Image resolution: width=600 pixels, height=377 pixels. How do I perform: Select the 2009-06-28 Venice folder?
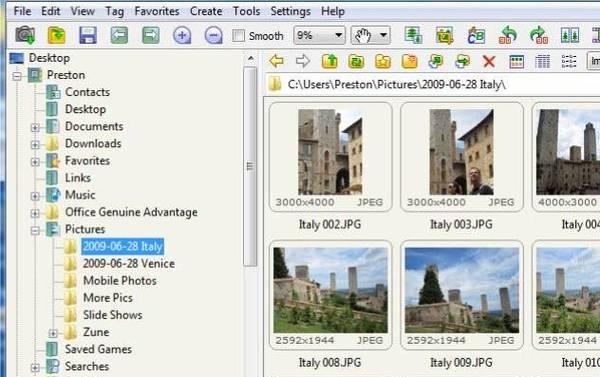click(x=129, y=263)
